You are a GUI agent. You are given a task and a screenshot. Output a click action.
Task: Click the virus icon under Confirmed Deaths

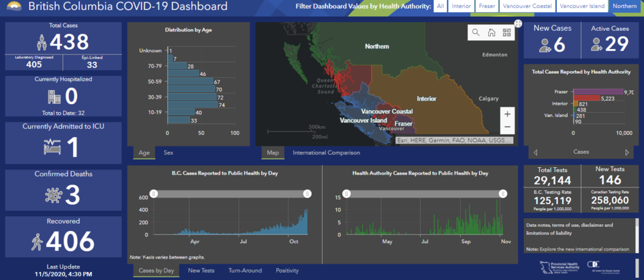54,195
